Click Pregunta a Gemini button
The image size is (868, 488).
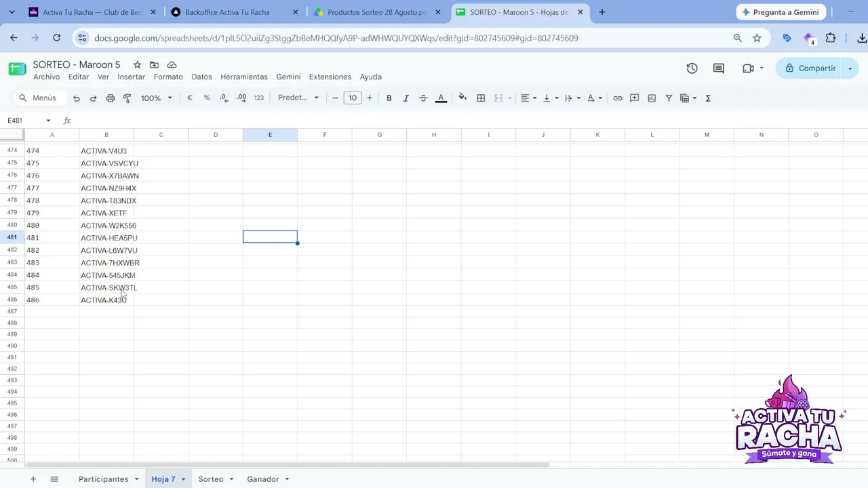781,12
